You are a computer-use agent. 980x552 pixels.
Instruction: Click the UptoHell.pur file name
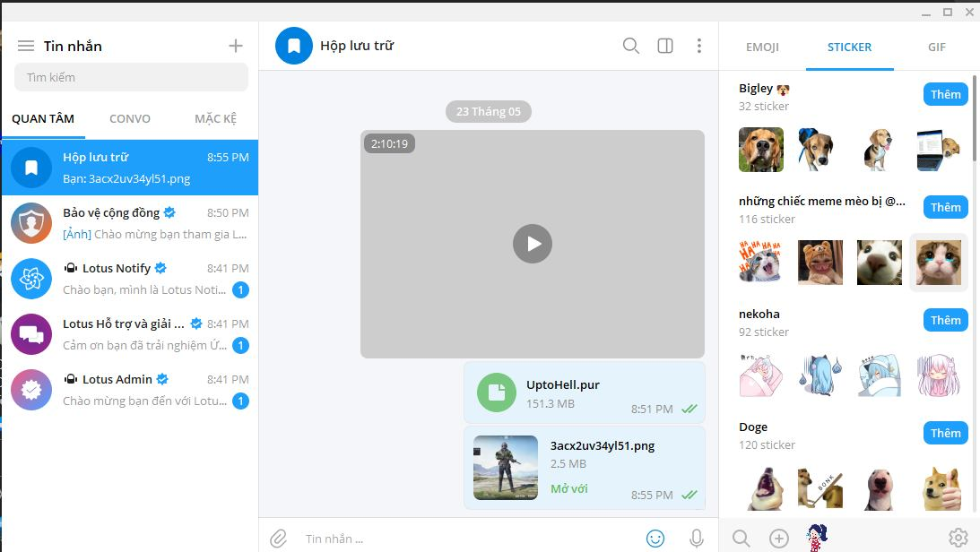(562, 384)
